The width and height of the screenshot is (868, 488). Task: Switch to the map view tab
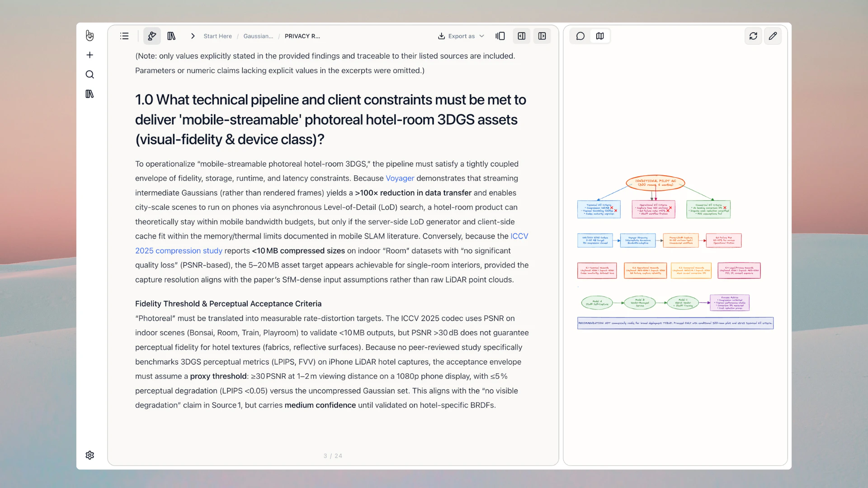pos(600,36)
